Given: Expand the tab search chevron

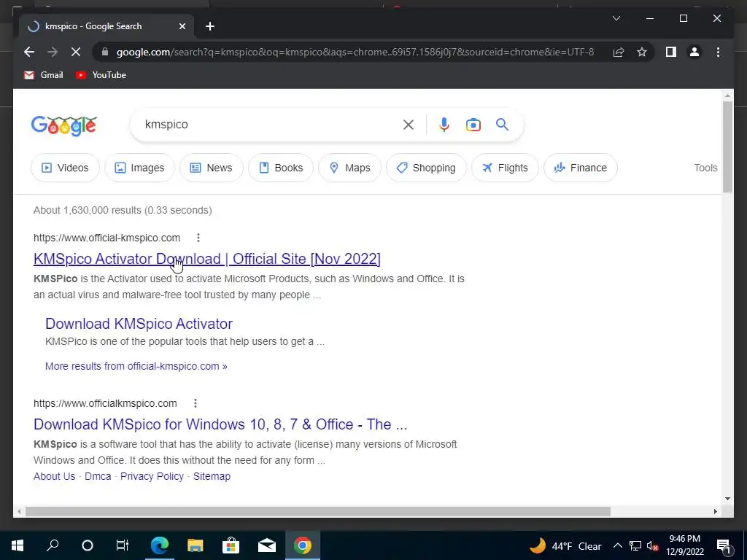Looking at the screenshot, I should [616, 18].
